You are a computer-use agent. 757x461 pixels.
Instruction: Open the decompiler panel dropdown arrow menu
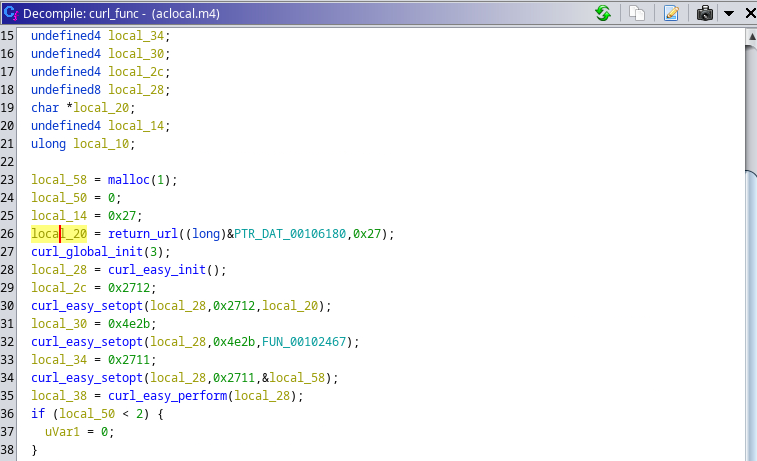click(729, 13)
